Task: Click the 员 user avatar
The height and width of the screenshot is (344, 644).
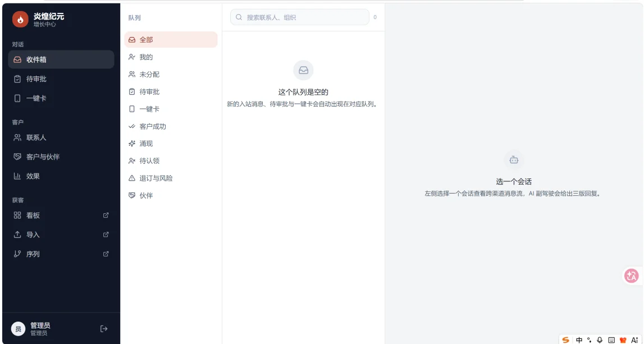Action: point(18,329)
